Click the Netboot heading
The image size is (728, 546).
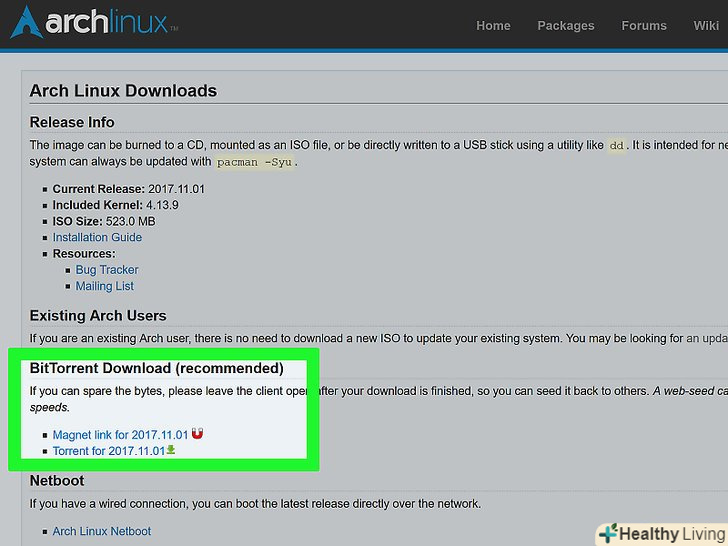[57, 481]
